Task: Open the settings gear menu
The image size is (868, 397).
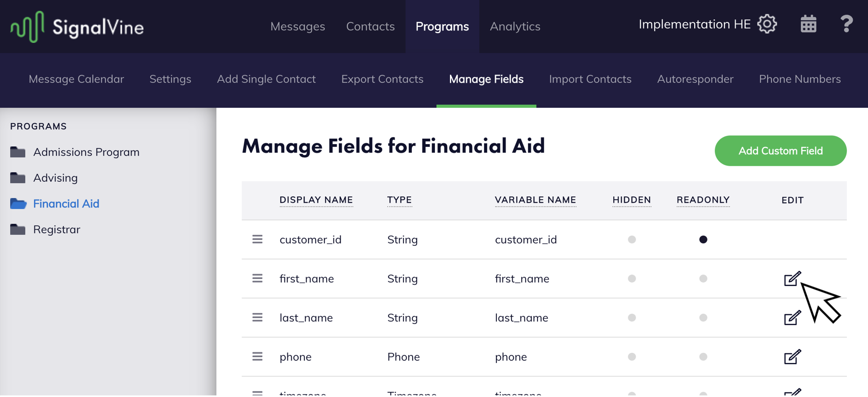Action: pyautogui.click(x=768, y=24)
